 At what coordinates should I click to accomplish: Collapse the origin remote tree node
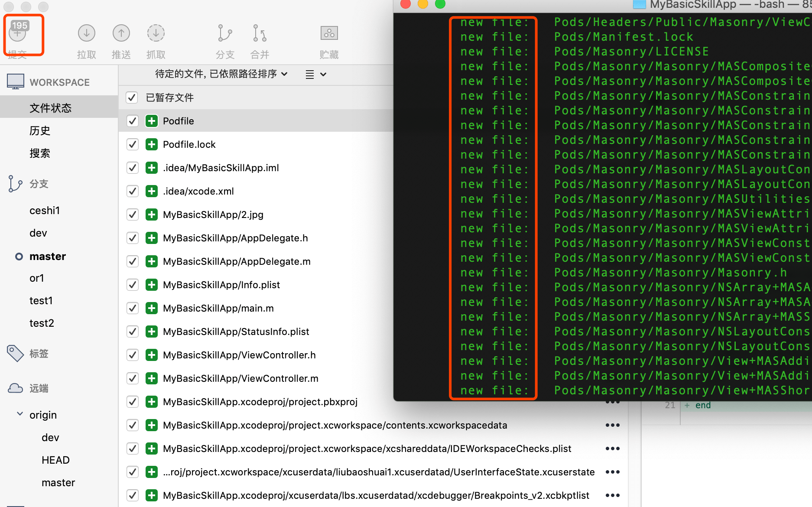(19, 414)
